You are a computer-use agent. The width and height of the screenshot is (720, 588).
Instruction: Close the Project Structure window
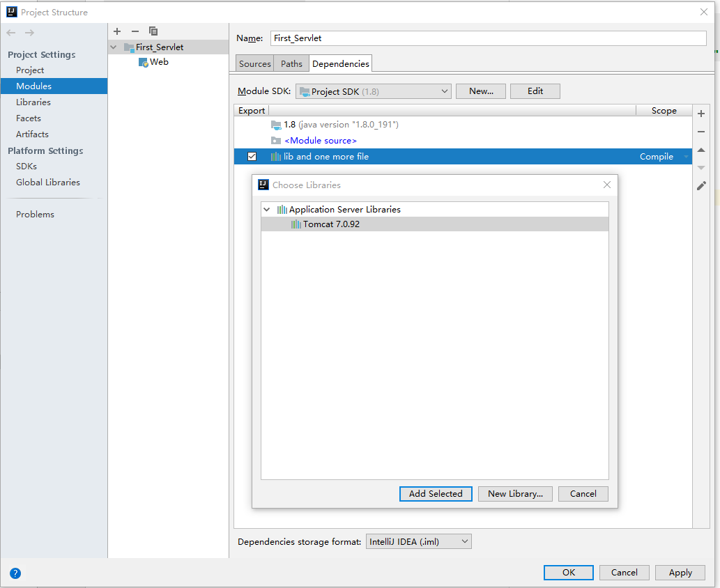point(704,12)
